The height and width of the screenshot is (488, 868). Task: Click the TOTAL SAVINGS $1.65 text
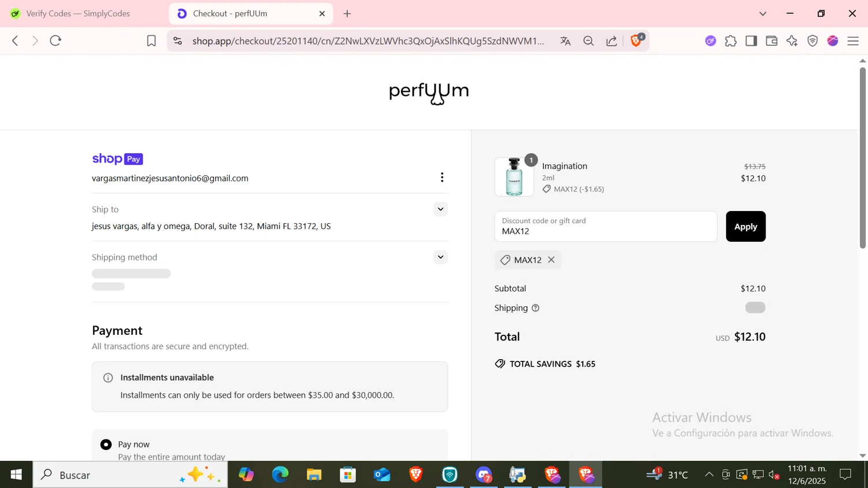[552, 364]
